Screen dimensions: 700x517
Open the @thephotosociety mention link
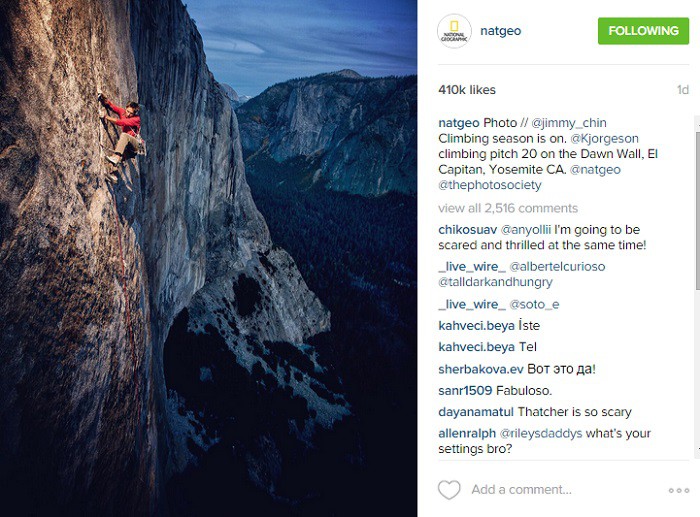tap(490, 185)
